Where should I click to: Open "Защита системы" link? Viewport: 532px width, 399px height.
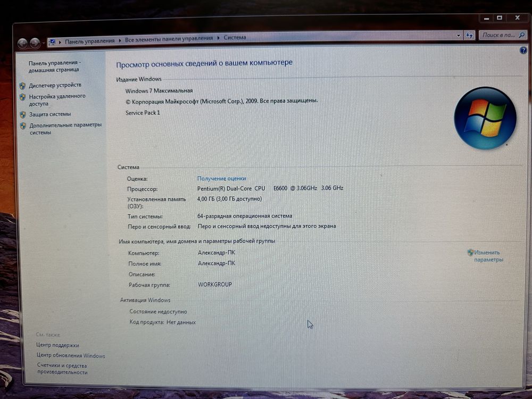(50, 114)
